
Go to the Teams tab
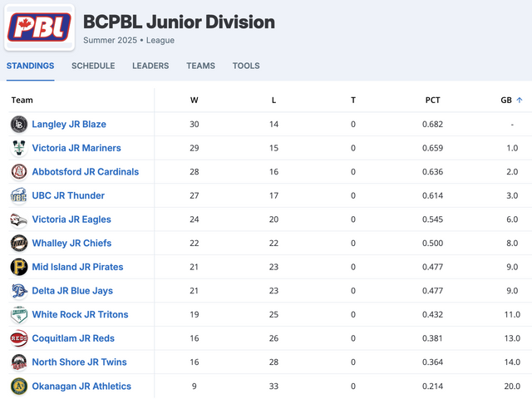200,66
